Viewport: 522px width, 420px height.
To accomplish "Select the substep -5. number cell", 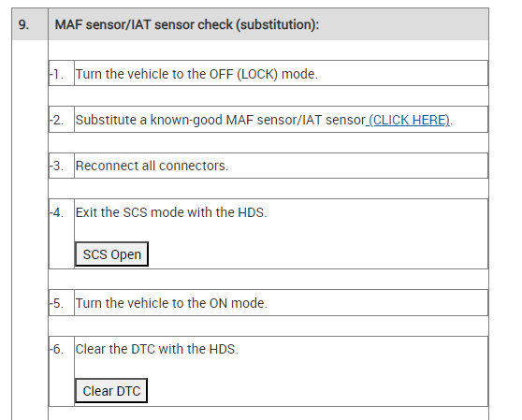I will (x=62, y=303).
